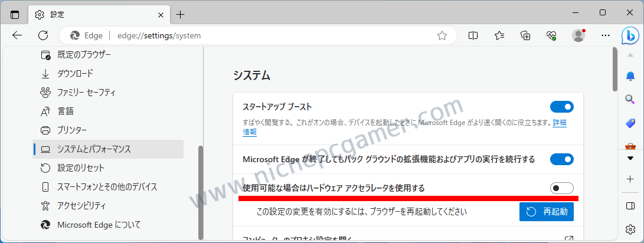Select システムとパフォーマンス menu item
Viewport: 644px width, 243px height.
click(108, 149)
